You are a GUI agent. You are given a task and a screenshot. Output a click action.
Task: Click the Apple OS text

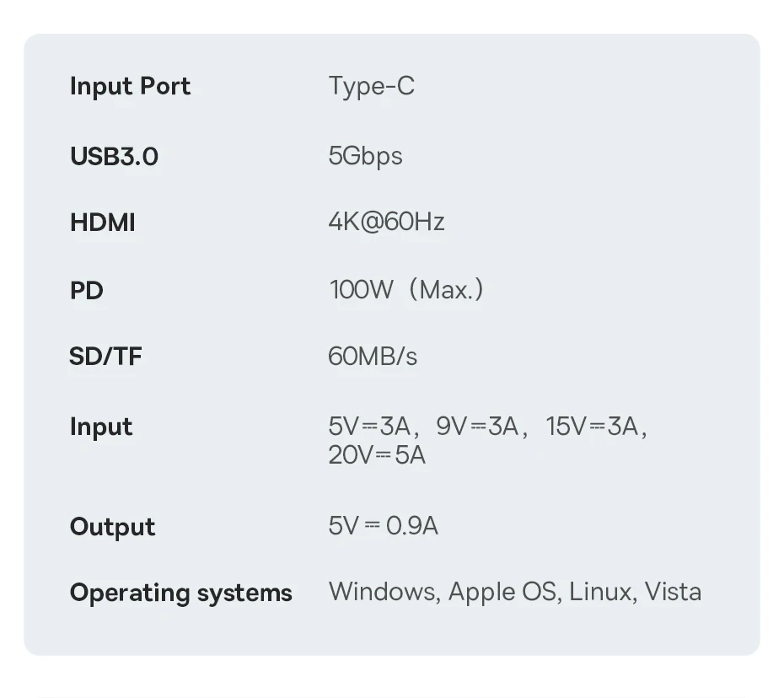pyautogui.click(x=502, y=592)
